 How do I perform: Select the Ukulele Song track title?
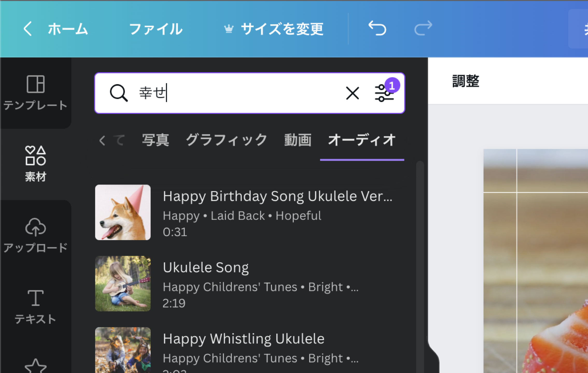pyautogui.click(x=206, y=268)
